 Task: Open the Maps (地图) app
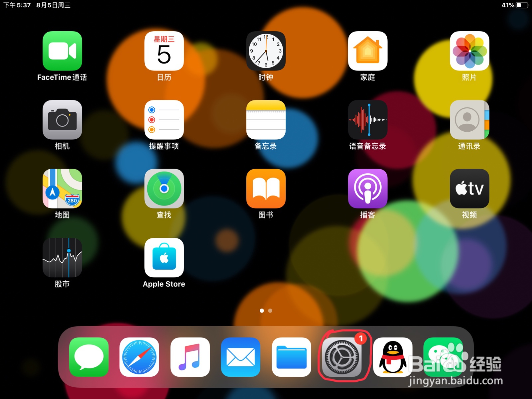point(62,189)
